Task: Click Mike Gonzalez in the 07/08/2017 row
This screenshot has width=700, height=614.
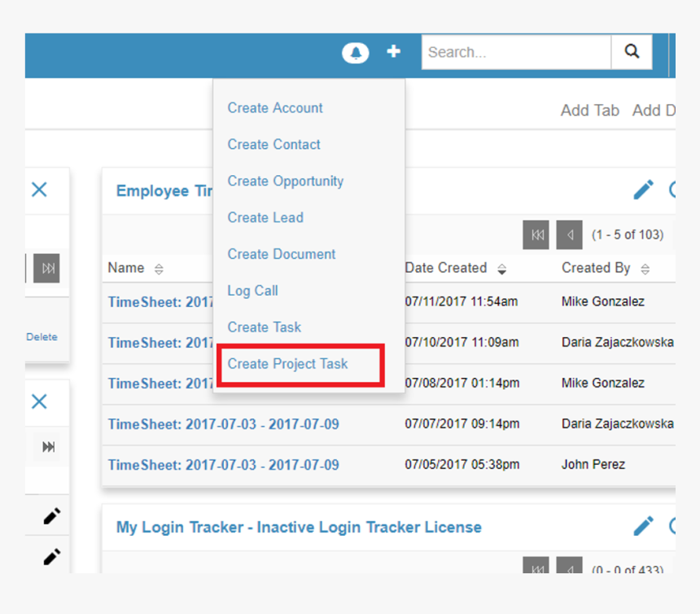Action: click(x=603, y=383)
